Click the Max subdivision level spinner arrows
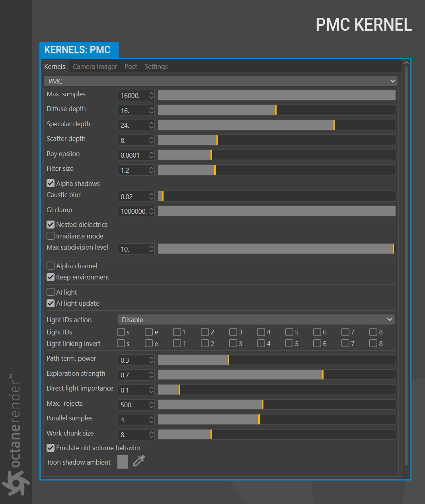425x504 pixels. pyautogui.click(x=151, y=249)
